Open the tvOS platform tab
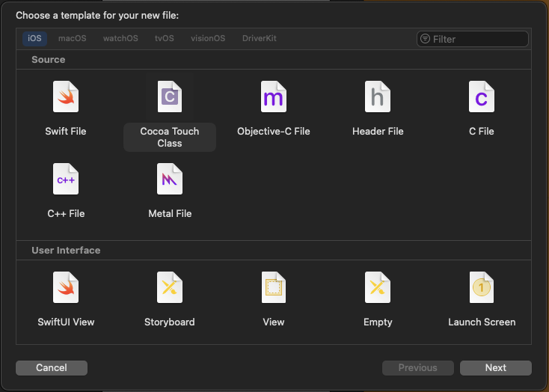This screenshot has width=549, height=392. coord(165,39)
